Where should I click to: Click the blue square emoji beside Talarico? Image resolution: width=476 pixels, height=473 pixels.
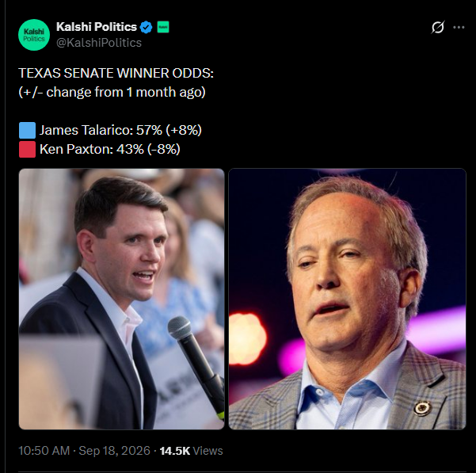pyautogui.click(x=27, y=130)
